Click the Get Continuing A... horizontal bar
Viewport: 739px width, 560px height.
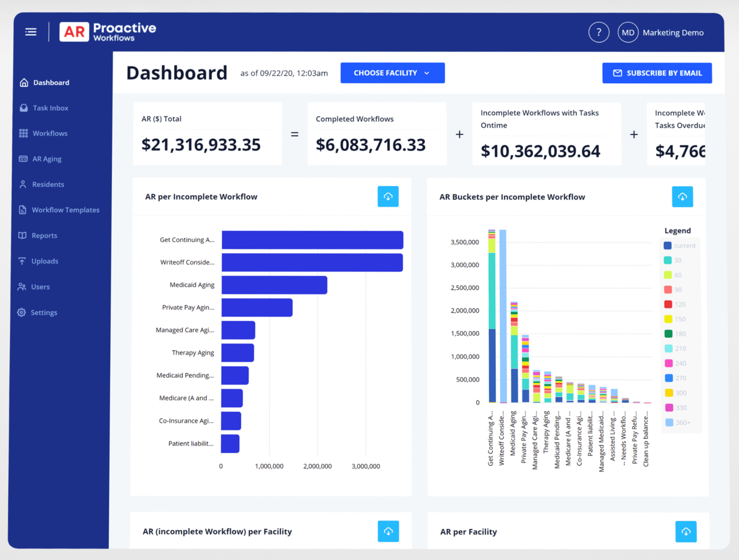[x=312, y=240]
